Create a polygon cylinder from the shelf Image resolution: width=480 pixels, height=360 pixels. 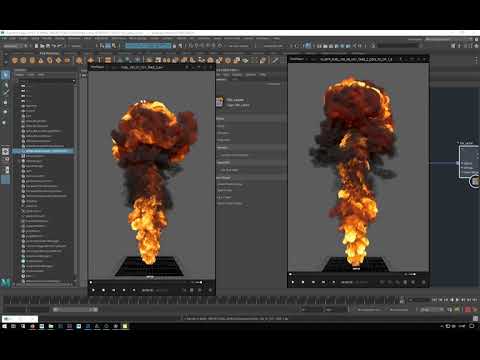click(x=32, y=60)
